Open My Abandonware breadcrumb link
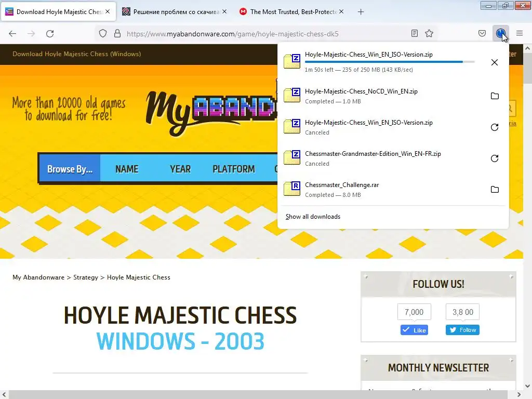The width and height of the screenshot is (532, 399). pos(38,277)
